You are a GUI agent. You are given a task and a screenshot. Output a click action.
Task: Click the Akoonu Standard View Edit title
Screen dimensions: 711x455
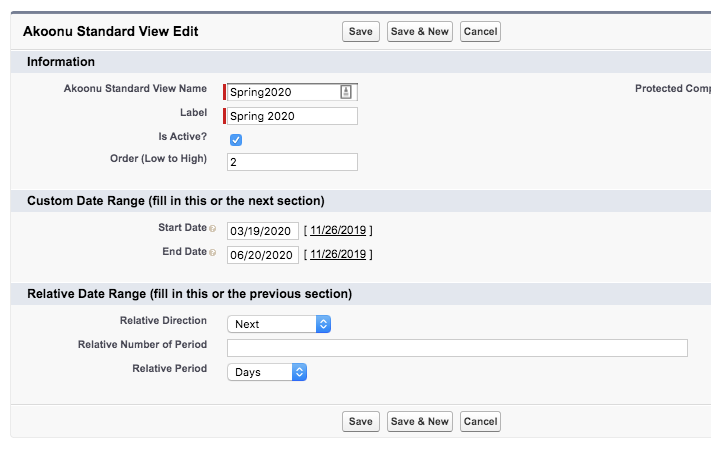(x=111, y=31)
